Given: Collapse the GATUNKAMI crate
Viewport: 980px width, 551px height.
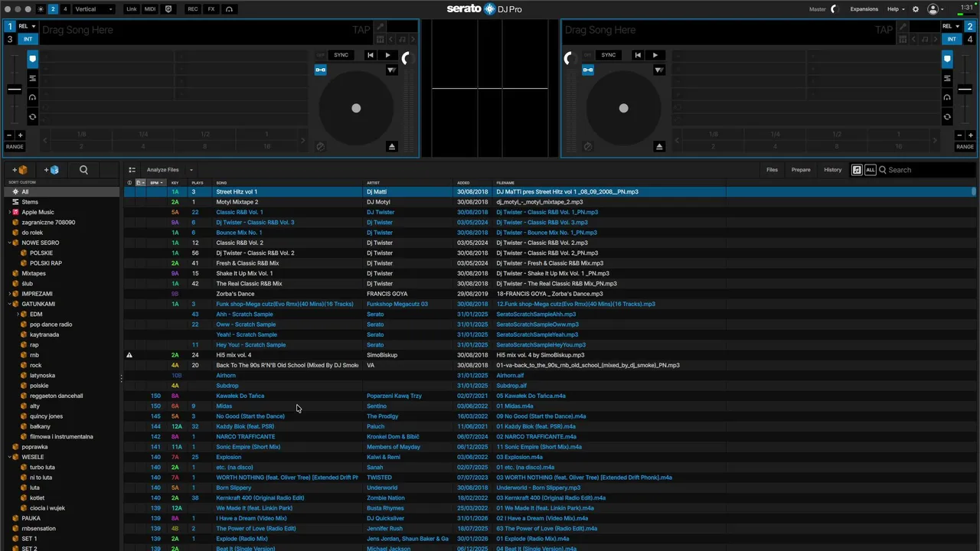Looking at the screenshot, I should [10, 304].
